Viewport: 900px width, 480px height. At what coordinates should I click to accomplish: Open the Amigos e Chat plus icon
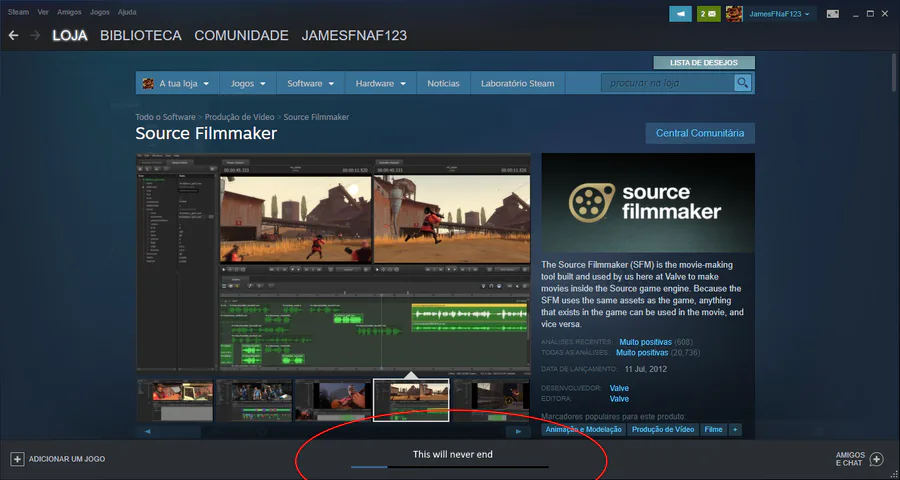[876, 459]
